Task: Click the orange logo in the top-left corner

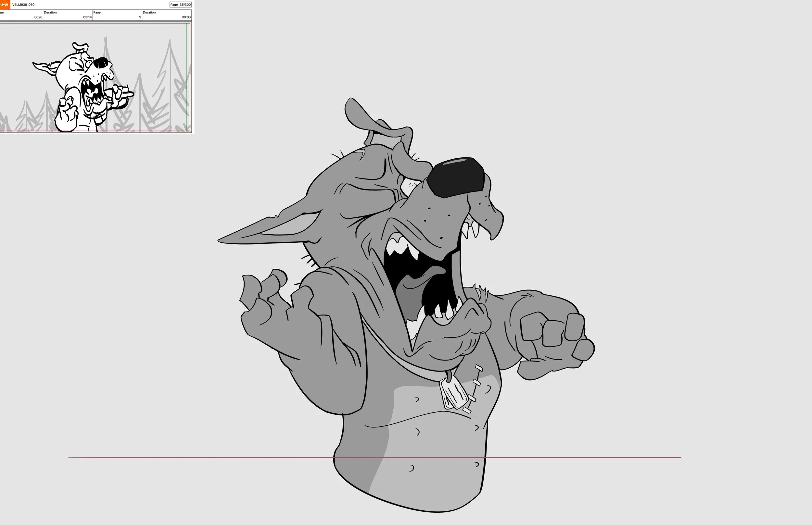Action: (5, 5)
